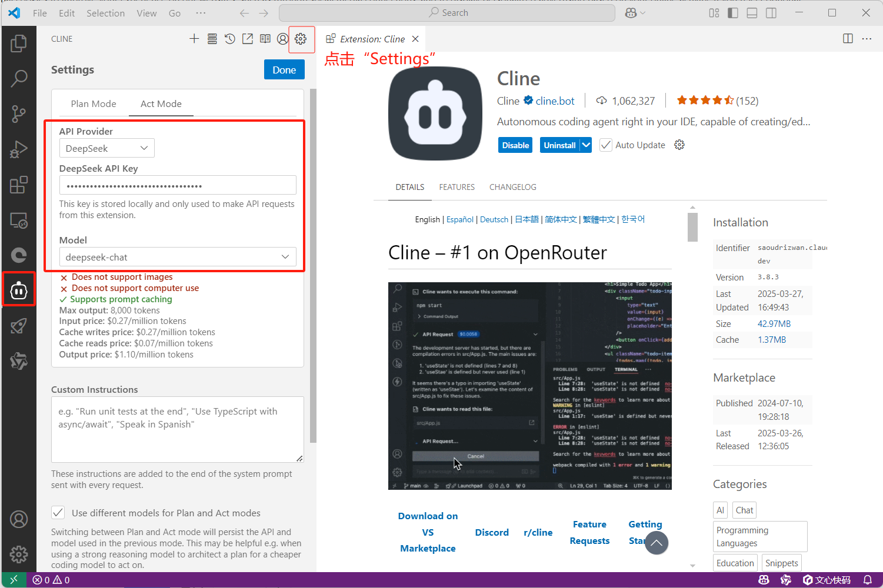This screenshot has height=588, width=883.
Task: Click the Cline demo screenshot image
Action: (x=529, y=386)
